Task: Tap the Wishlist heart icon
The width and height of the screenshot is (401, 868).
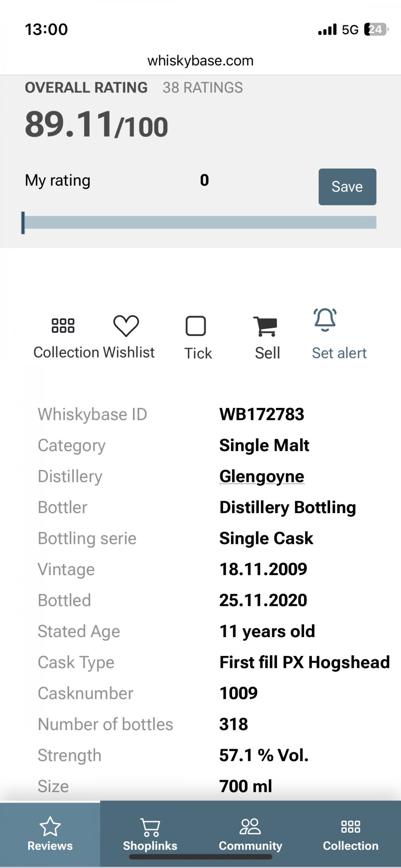Action: point(126,326)
